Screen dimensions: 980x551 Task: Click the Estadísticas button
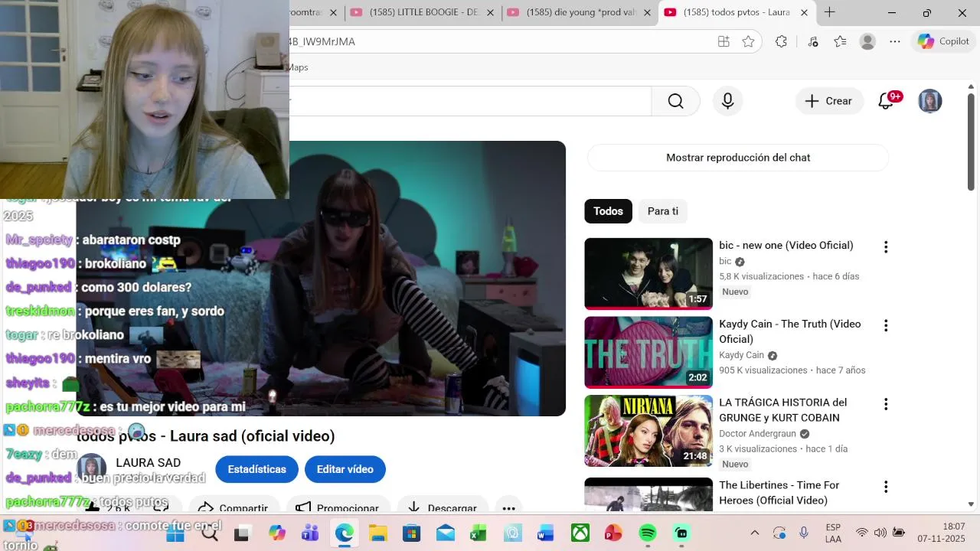click(256, 469)
